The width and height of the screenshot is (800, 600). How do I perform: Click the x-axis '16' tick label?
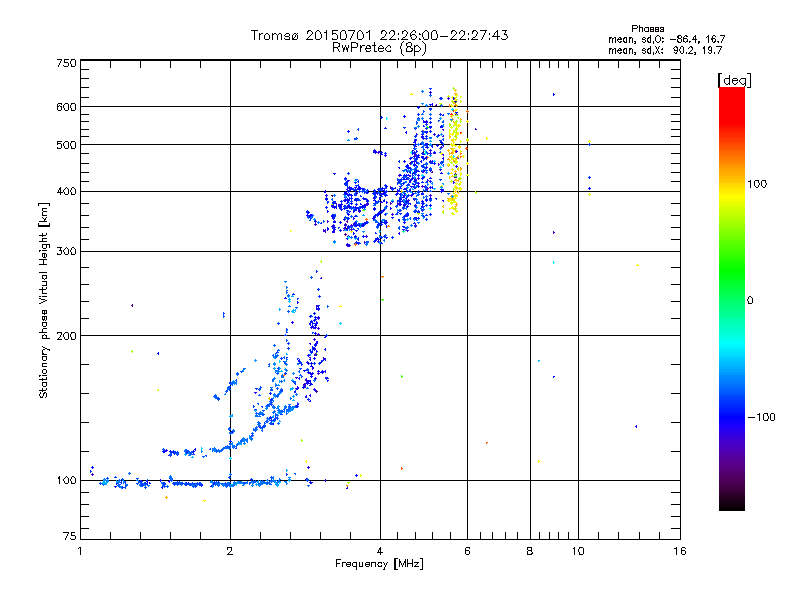tap(680, 551)
